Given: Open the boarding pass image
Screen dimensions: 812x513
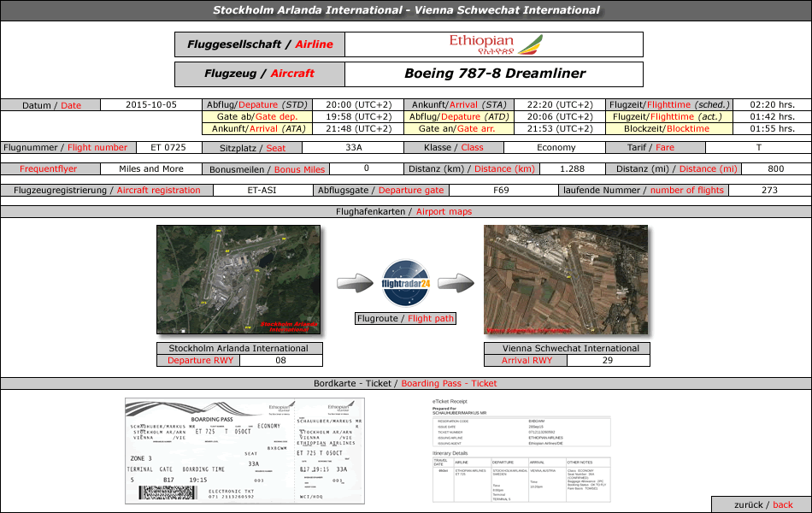Looking at the screenshot, I should [x=245, y=451].
